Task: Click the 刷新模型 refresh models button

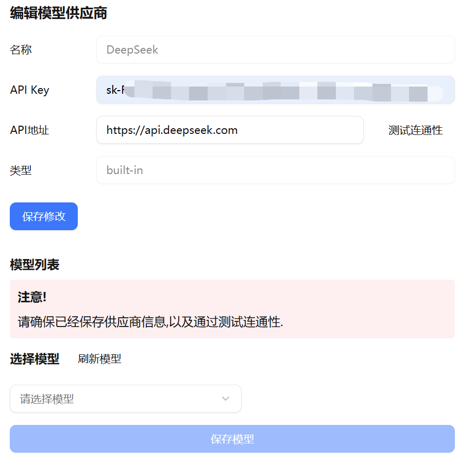Action: (x=99, y=359)
